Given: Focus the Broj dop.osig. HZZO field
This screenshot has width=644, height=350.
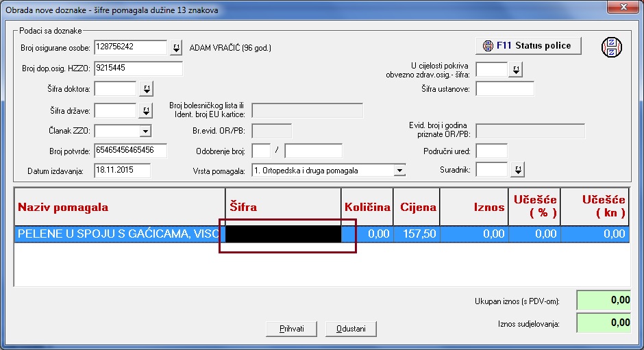Looking at the screenshot, I should tap(138, 68).
